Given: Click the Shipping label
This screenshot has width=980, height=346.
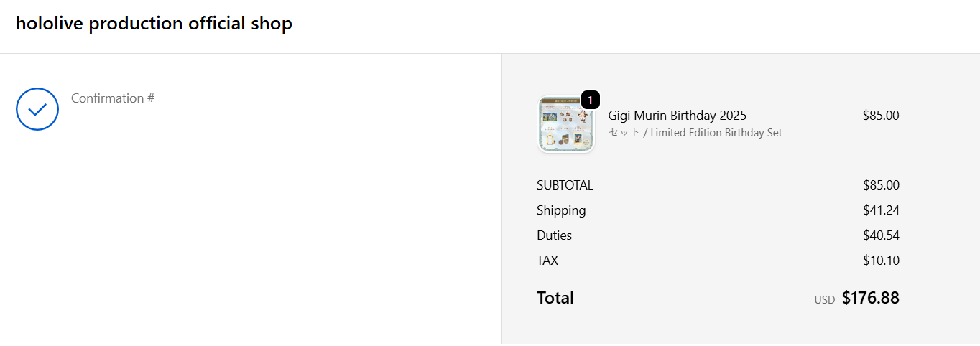Looking at the screenshot, I should coord(561,210).
